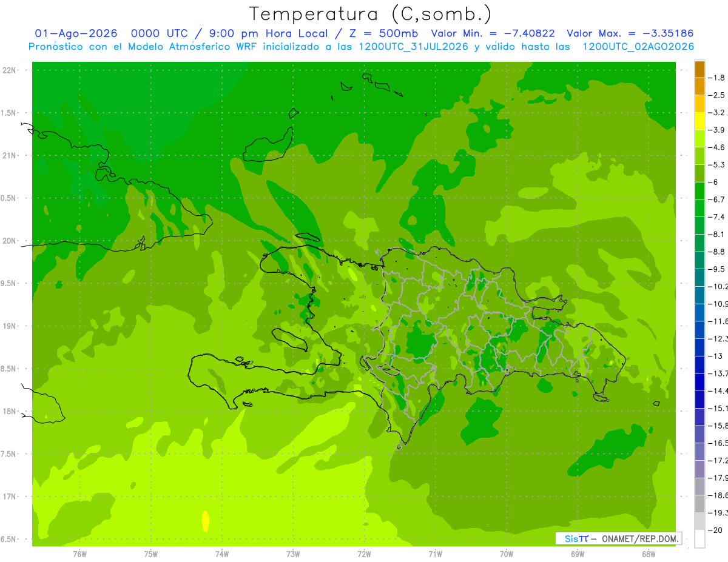
Task: Click the "-20" colorbar value
Action: click(x=715, y=530)
